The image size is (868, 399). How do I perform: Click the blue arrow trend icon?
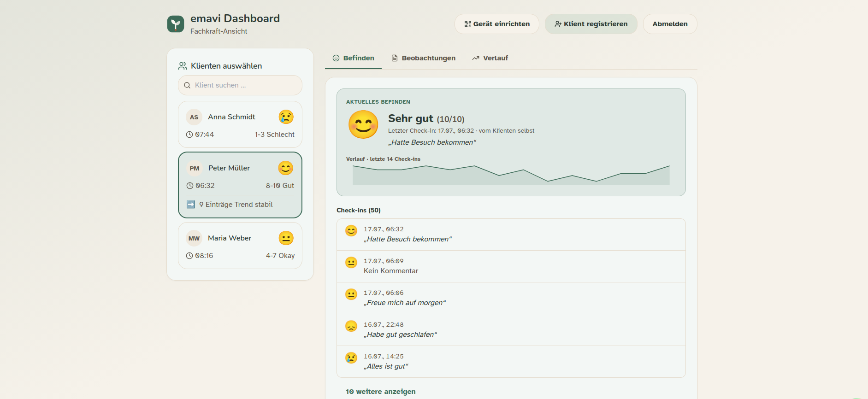coord(191,204)
